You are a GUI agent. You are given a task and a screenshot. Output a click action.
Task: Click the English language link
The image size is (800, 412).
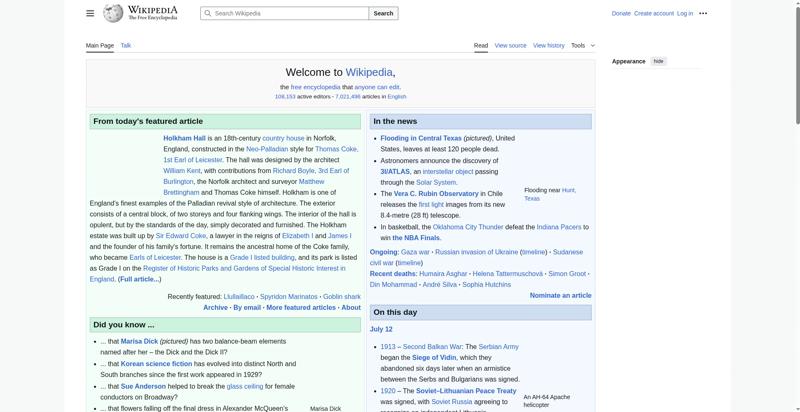396,96
